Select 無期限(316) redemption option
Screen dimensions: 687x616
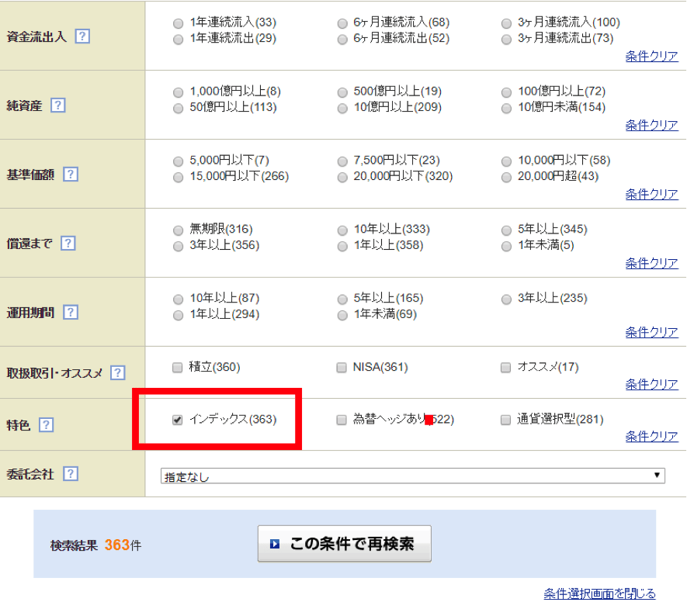pyautogui.click(x=179, y=230)
